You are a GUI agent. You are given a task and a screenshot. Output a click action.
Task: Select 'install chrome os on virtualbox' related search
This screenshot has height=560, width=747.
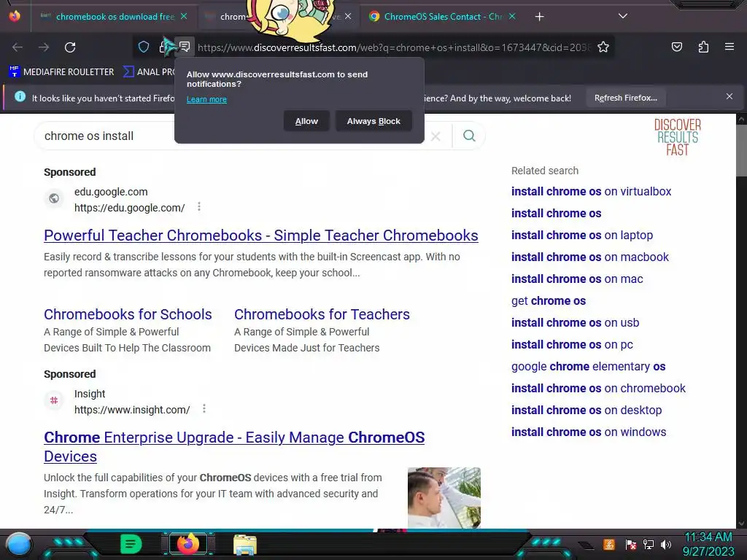click(591, 192)
